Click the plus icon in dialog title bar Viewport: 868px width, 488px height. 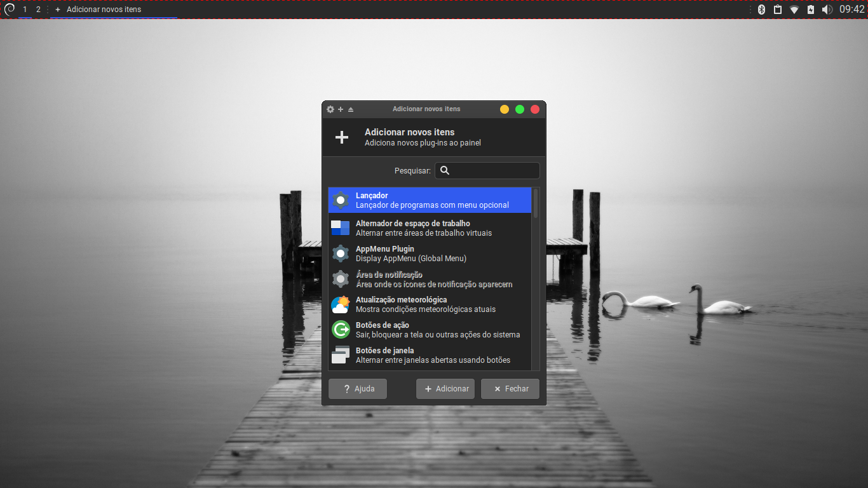click(x=341, y=109)
